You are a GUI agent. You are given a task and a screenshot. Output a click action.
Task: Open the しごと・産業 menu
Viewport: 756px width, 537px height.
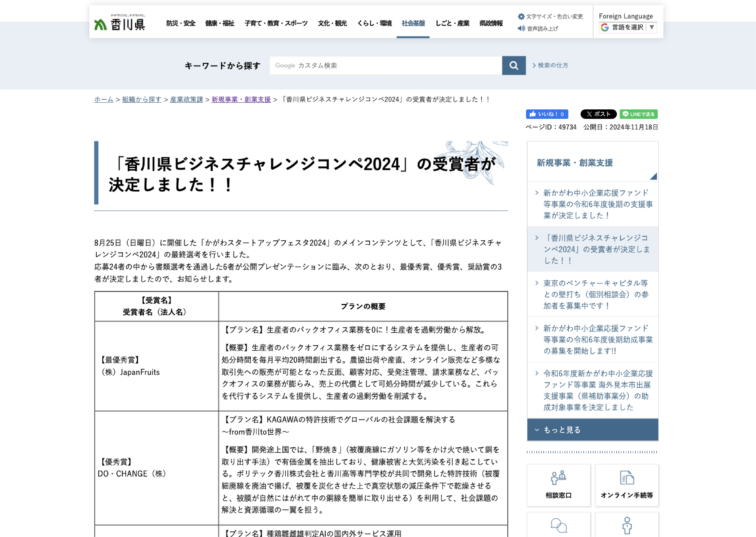pyautogui.click(x=452, y=23)
